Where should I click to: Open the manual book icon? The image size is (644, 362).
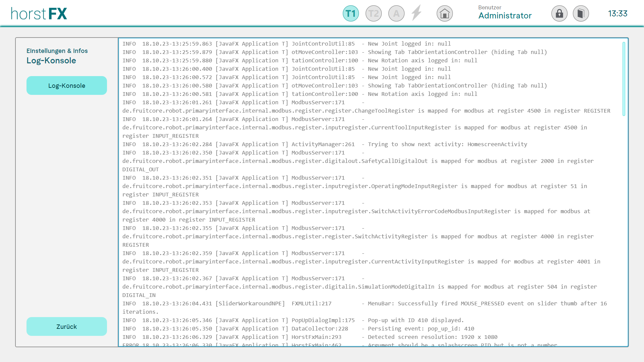tap(581, 14)
